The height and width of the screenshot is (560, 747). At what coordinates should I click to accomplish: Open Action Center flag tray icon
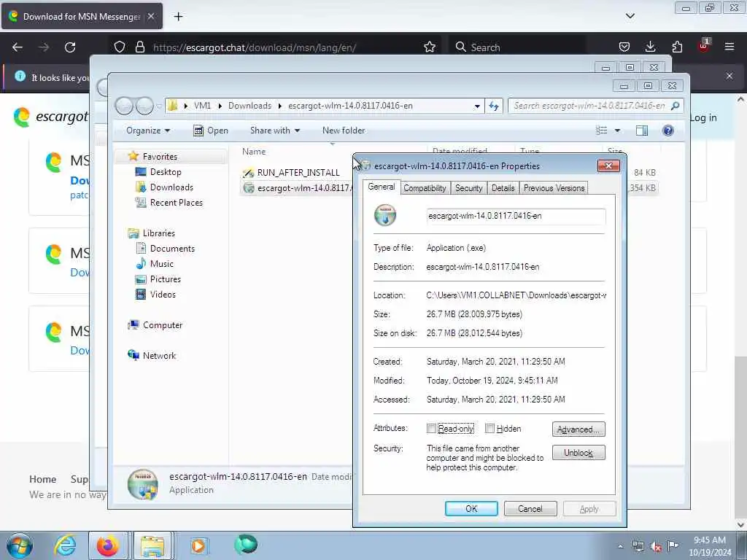(x=673, y=545)
